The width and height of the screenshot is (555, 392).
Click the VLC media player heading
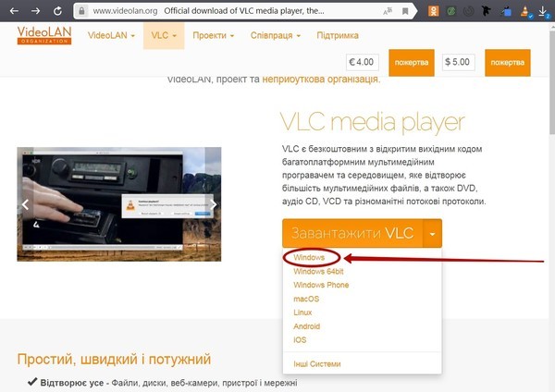tap(372, 122)
